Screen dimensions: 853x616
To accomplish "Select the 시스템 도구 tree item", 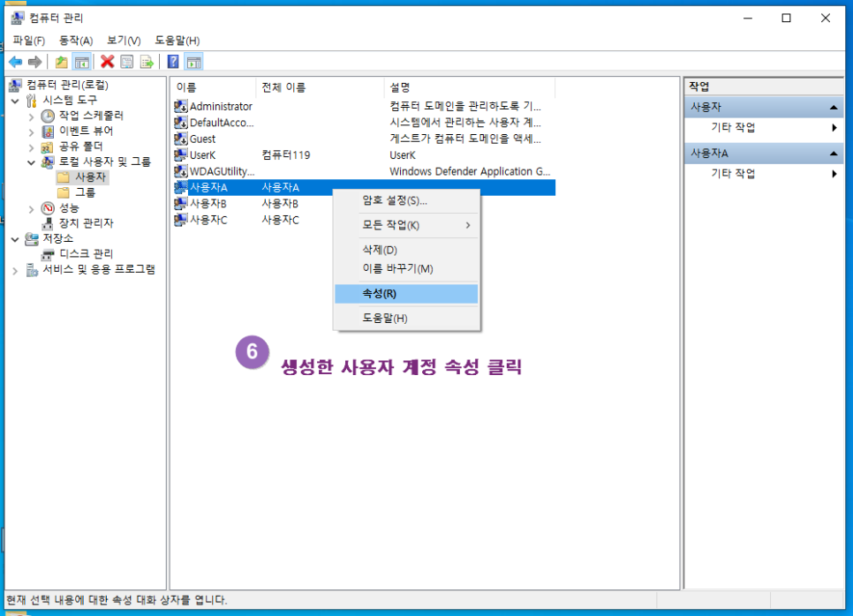I will click(70, 100).
